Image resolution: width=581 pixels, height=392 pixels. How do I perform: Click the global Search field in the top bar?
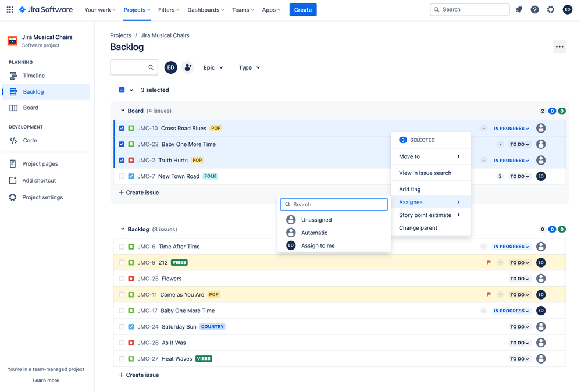[469, 10]
